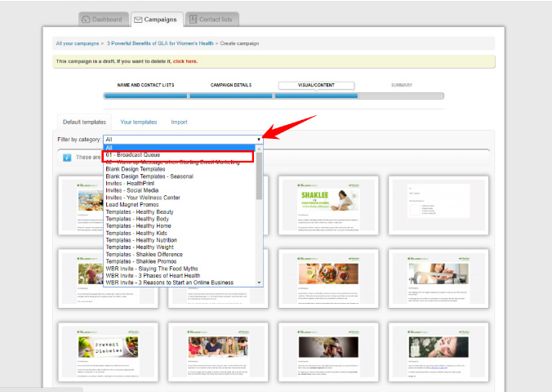
Task: Go to Name and Contact Lists step
Action: (x=145, y=85)
